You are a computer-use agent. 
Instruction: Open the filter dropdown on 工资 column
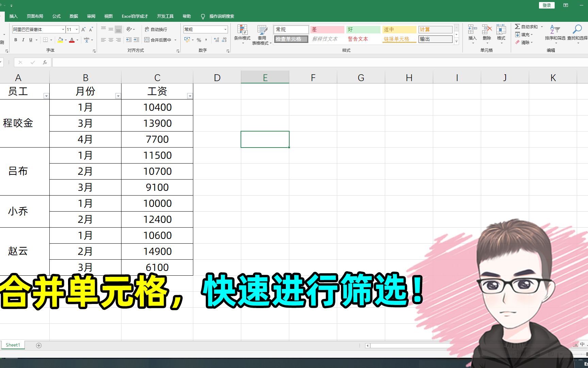pos(190,96)
